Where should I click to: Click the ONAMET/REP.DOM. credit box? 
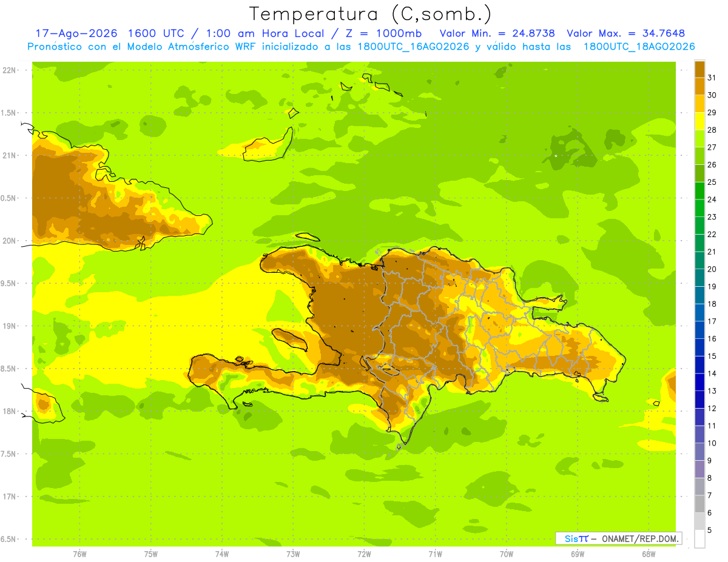pyautogui.click(x=618, y=538)
